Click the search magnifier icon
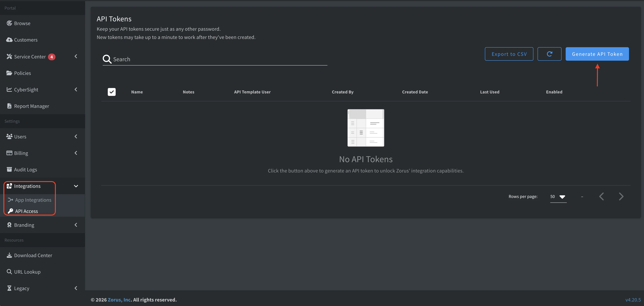This screenshot has width=644, height=306. point(107,59)
